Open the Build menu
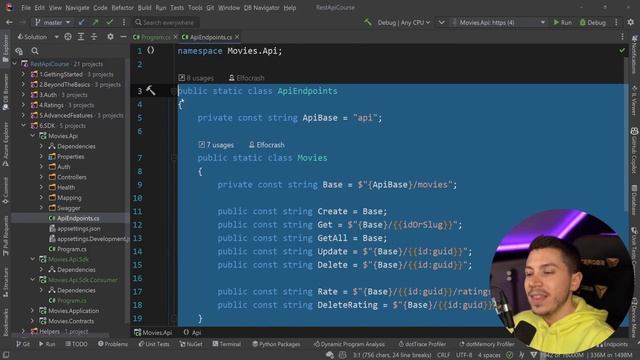 (144, 8)
